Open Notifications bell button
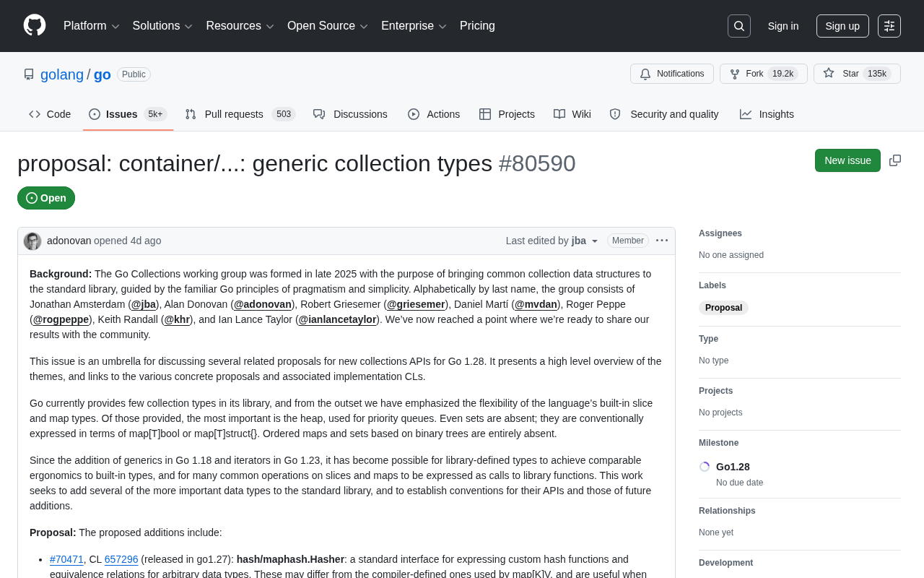Screen dimensions: 924x578 pyautogui.click(x=672, y=74)
